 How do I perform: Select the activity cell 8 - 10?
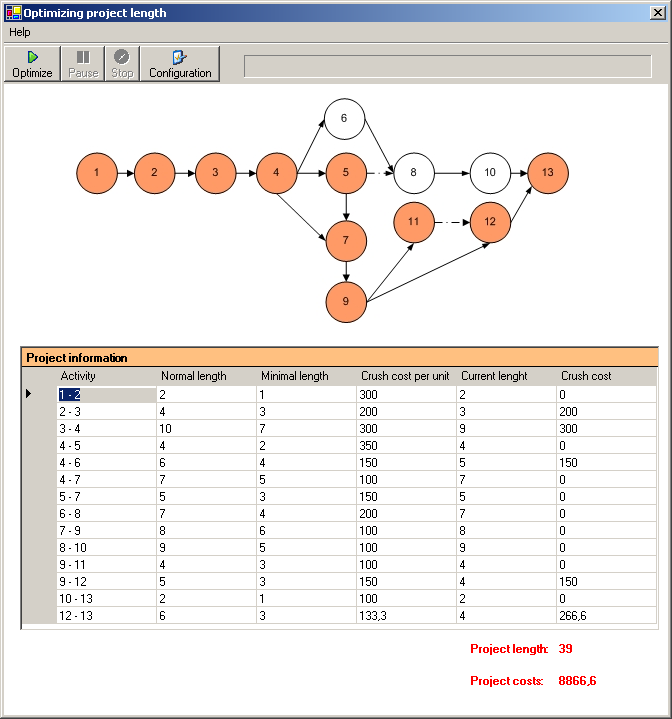click(x=106, y=548)
